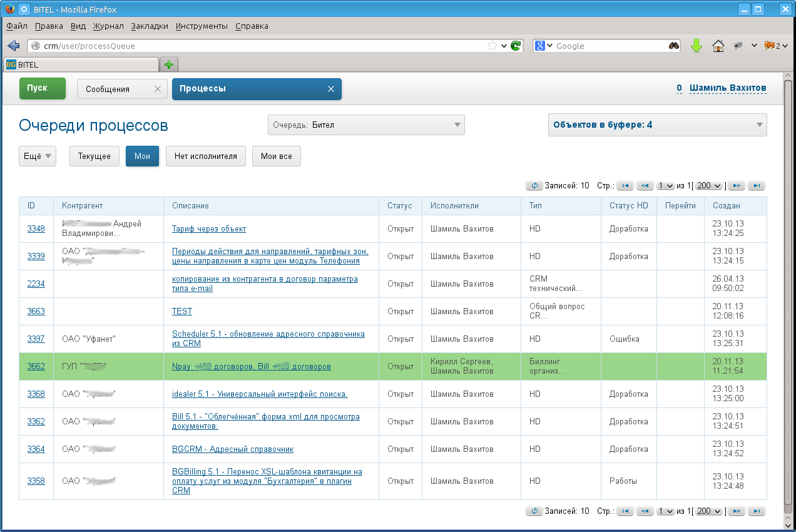Go to browser home page icon

718,46
